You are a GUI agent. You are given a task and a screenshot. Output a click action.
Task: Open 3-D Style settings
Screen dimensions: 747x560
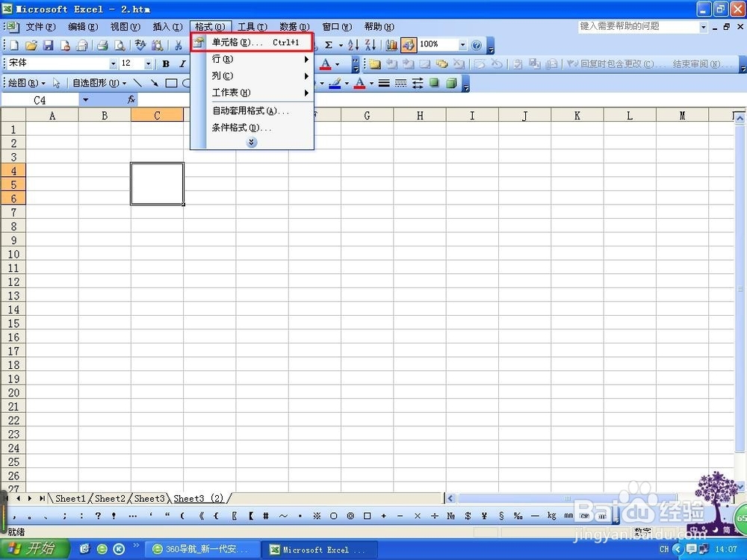click(x=451, y=84)
